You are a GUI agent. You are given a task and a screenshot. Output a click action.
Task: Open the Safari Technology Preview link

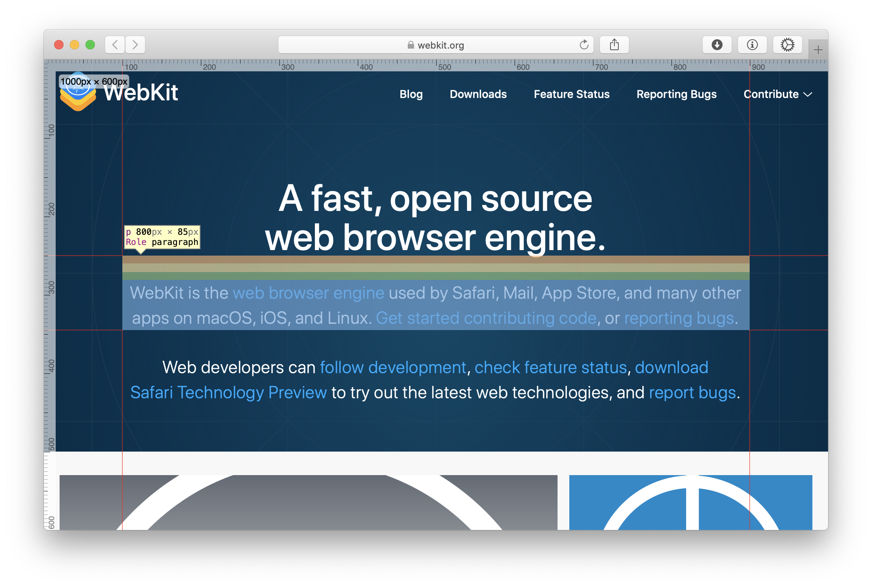point(228,393)
